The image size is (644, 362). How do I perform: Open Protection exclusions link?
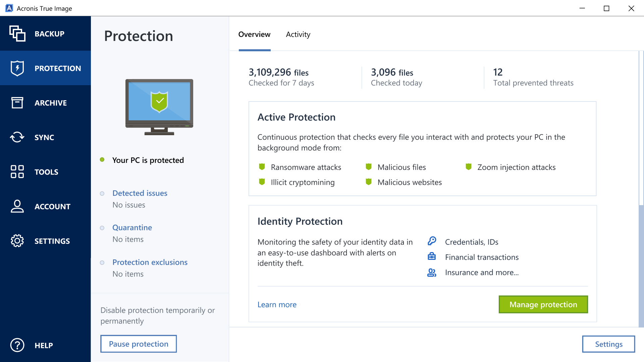(x=150, y=262)
